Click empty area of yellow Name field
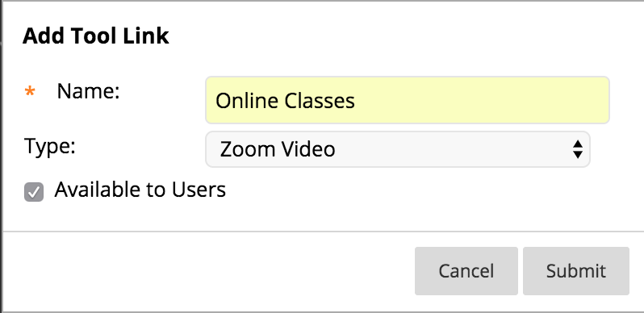This screenshot has width=644, height=313. (x=480, y=100)
